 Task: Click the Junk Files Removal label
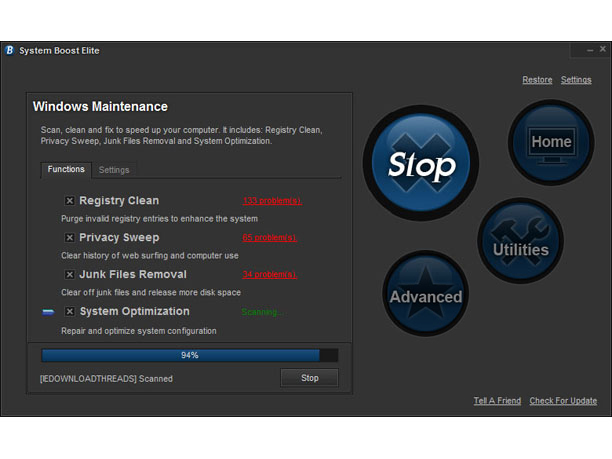click(133, 274)
